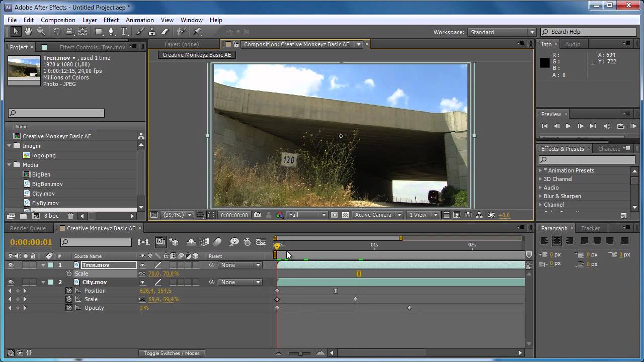Open the Active Camera dropdown
Viewport: 644px width, 362px height.
coord(377,215)
